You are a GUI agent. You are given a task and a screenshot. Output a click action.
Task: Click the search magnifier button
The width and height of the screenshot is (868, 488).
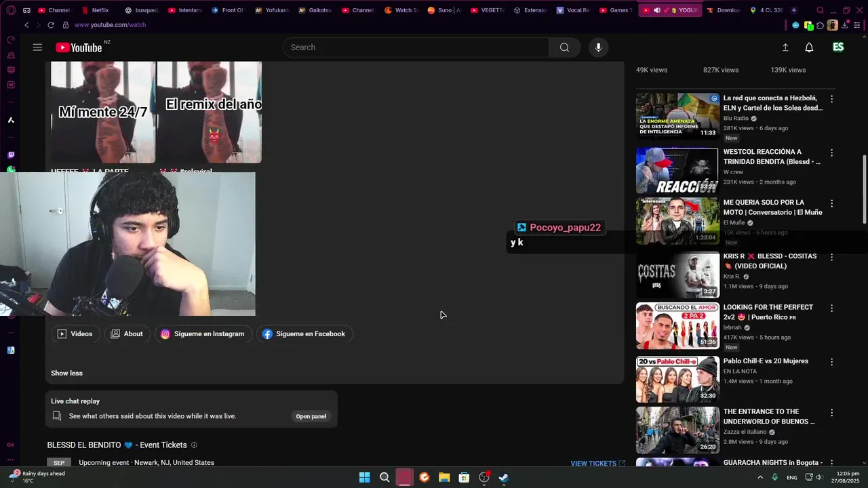[564, 47]
